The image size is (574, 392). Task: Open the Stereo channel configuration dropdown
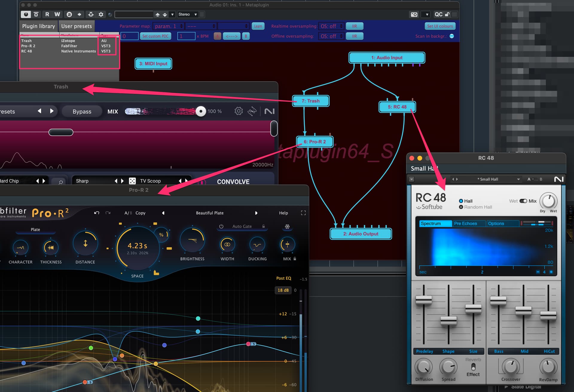[x=187, y=14]
